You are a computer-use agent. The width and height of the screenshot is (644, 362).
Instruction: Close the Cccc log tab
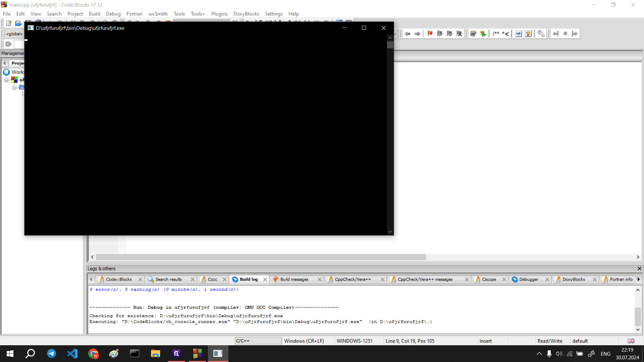(x=224, y=280)
